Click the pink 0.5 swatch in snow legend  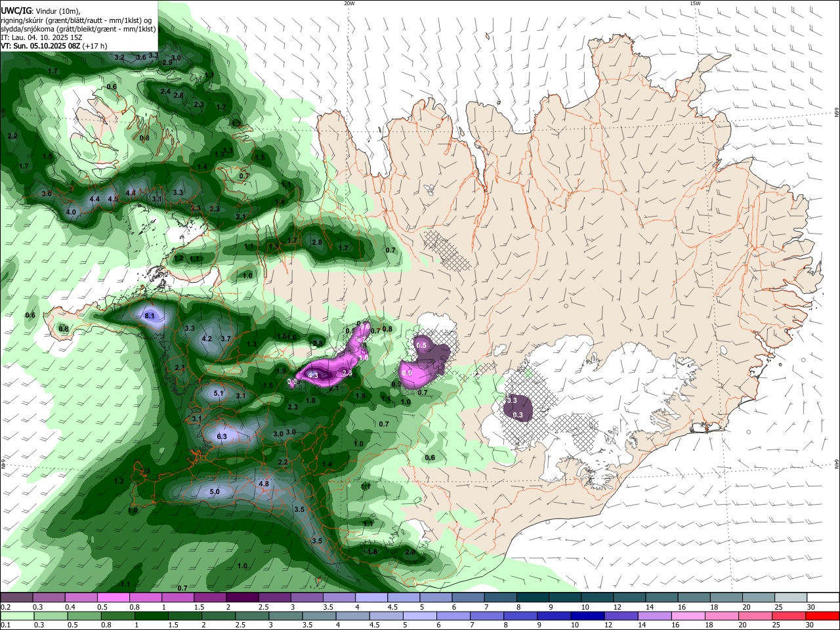pos(113,598)
